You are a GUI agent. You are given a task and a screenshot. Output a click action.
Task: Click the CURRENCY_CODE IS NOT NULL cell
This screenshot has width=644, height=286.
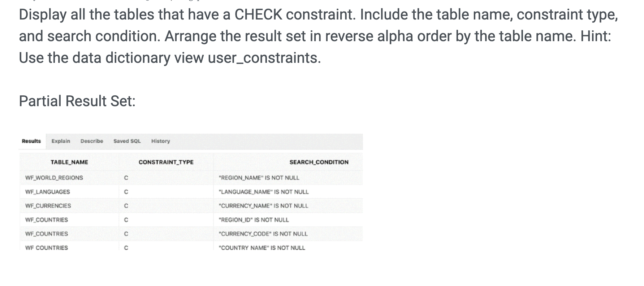[x=263, y=234]
